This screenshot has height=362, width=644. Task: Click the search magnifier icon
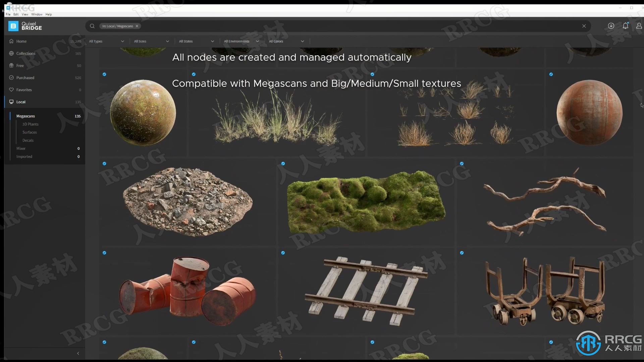tap(92, 25)
